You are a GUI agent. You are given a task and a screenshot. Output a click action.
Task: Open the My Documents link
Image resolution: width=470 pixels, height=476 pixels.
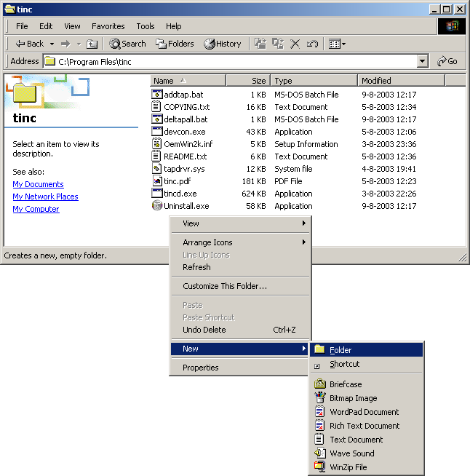pyautogui.click(x=38, y=184)
